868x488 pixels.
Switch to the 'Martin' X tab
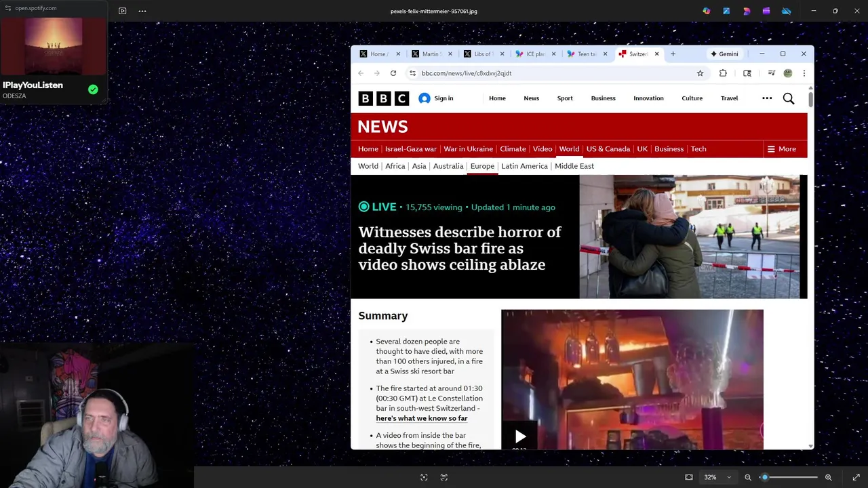tap(431, 54)
